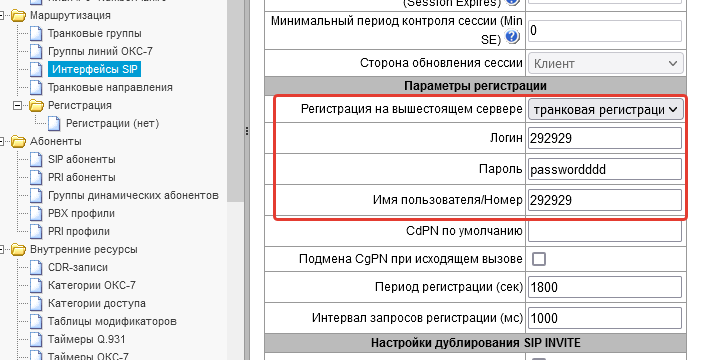Click page icon next to Транковые группы
The image size is (724, 360).
click(36, 33)
